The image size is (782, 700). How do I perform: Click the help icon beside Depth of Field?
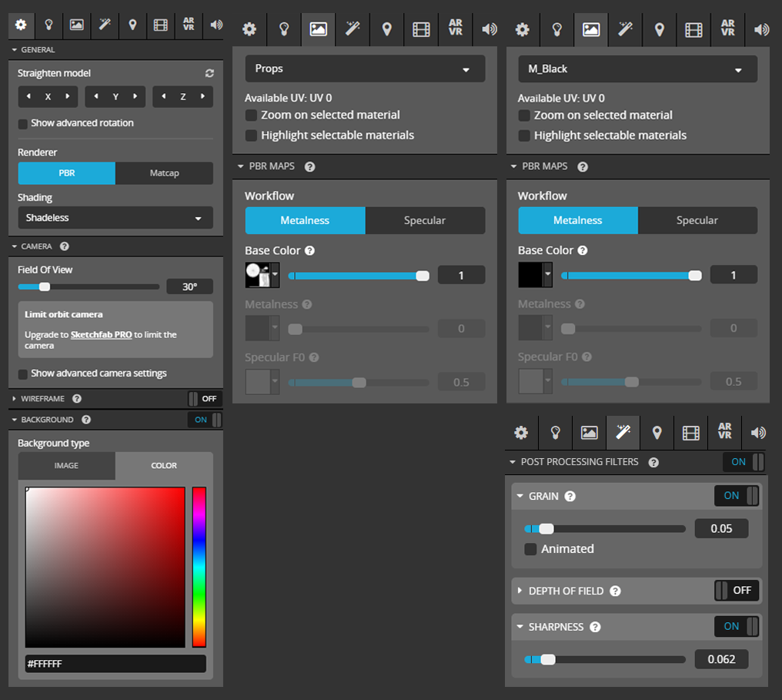(x=615, y=591)
